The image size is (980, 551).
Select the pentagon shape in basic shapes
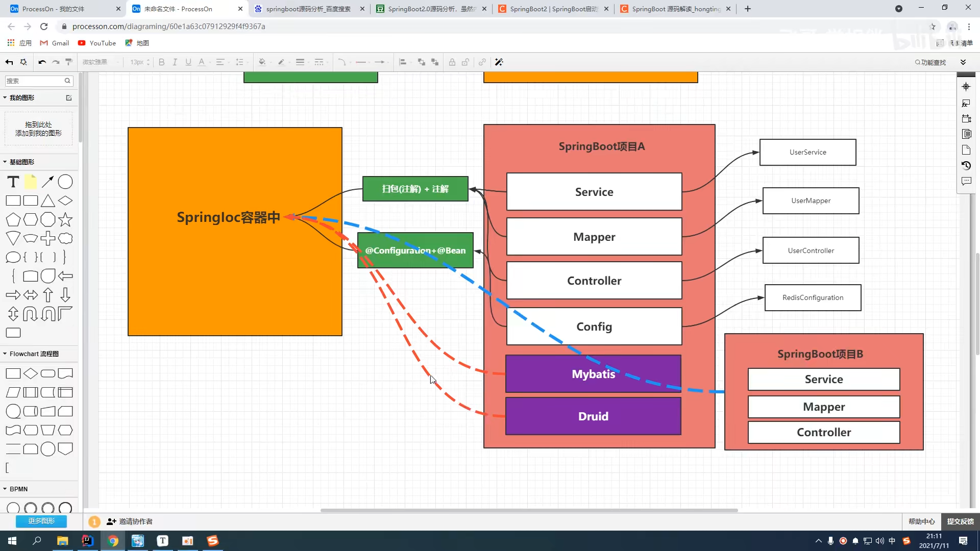coord(13,220)
